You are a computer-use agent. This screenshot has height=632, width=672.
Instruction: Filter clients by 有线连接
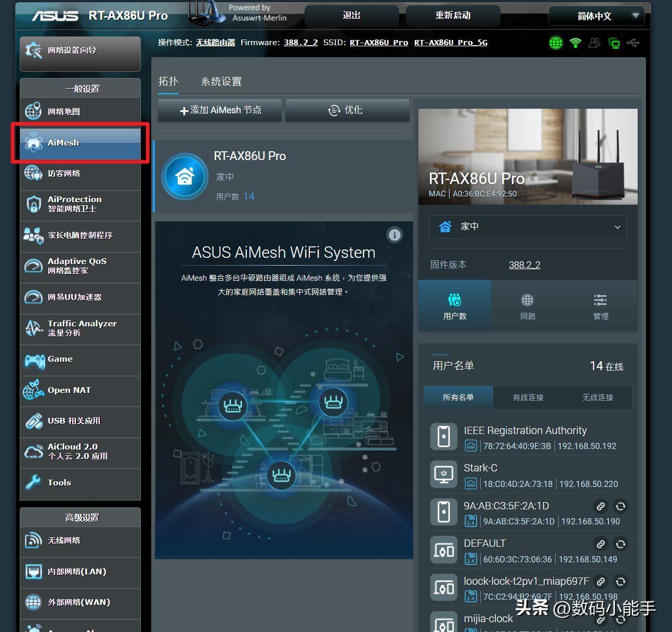coord(528,398)
